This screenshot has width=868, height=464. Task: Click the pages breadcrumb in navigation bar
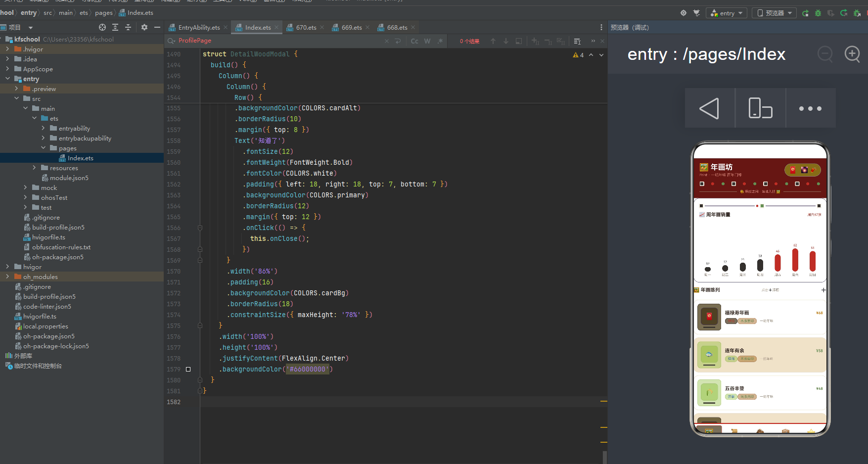(x=104, y=13)
